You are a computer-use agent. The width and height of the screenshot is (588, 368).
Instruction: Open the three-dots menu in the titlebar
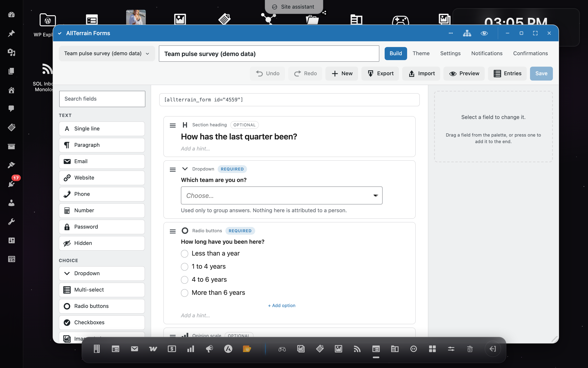[450, 33]
